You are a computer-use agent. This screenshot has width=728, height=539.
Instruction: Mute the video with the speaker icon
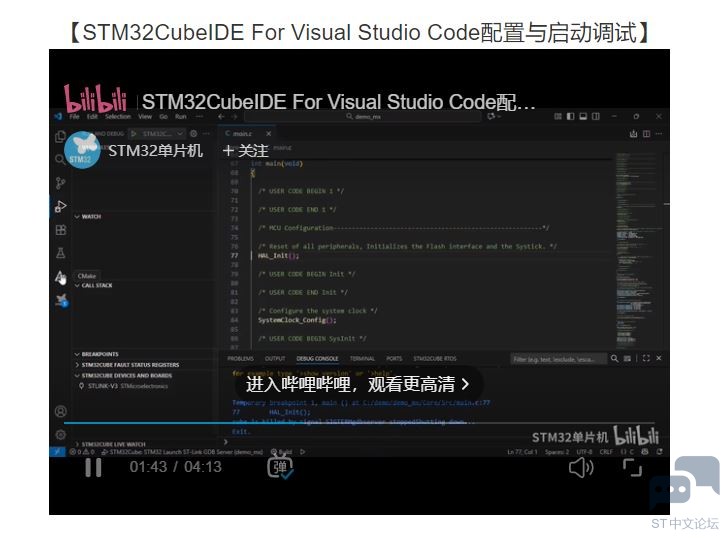click(581, 468)
